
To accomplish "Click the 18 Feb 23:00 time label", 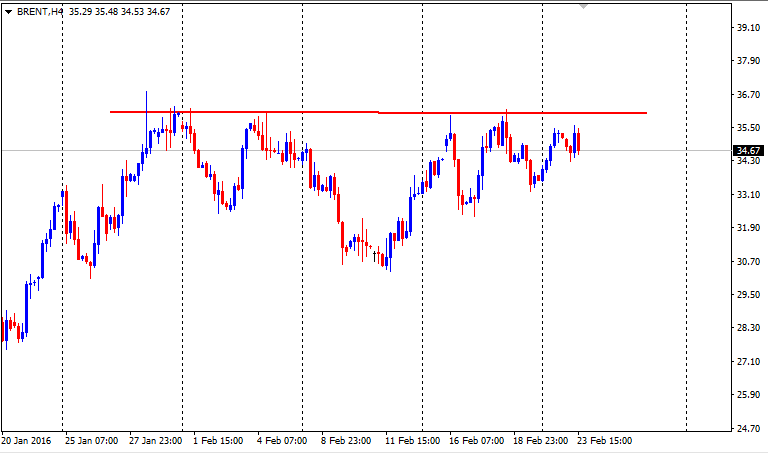I will [541, 441].
